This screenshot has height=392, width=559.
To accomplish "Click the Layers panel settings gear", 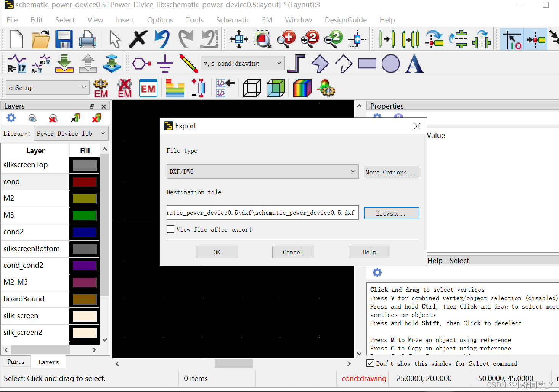I will [x=11, y=118].
